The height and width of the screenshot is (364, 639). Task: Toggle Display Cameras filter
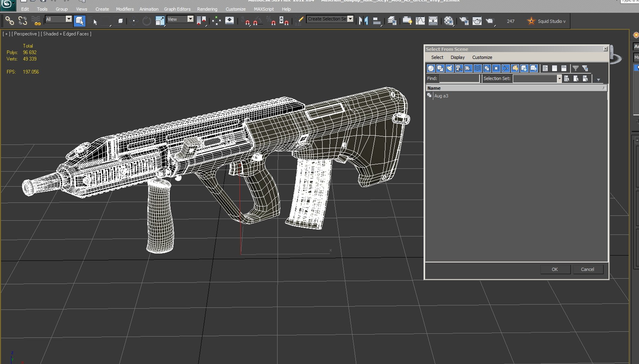point(459,68)
